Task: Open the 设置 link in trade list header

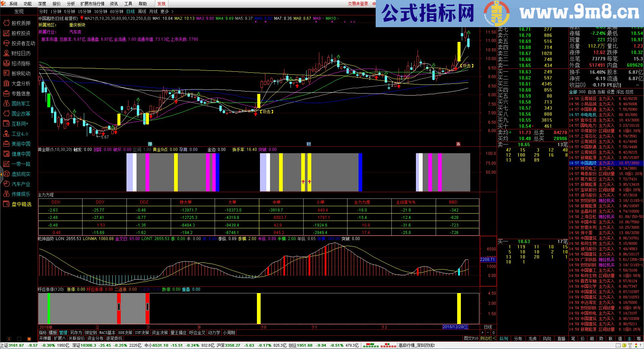Action: click(610, 92)
